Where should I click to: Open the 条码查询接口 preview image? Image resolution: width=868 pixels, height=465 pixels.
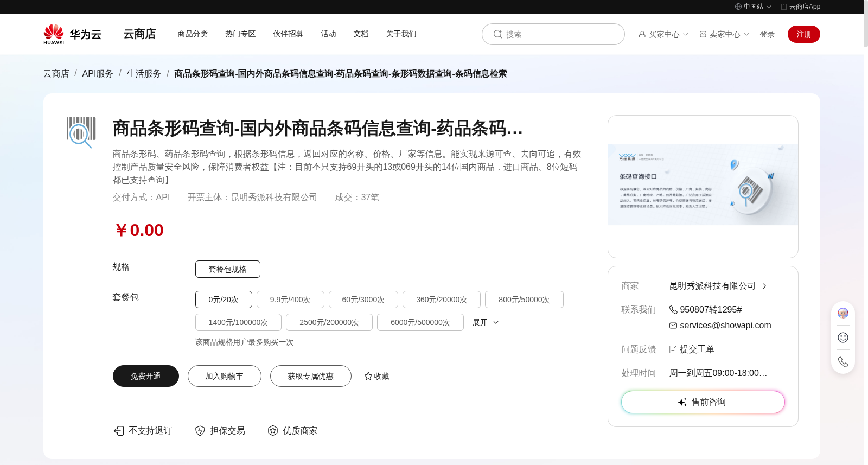(703, 184)
